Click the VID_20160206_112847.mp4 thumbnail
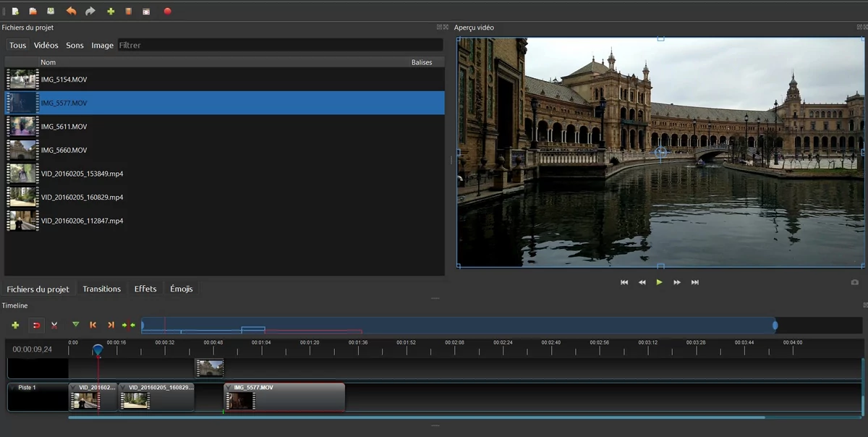 click(x=22, y=221)
